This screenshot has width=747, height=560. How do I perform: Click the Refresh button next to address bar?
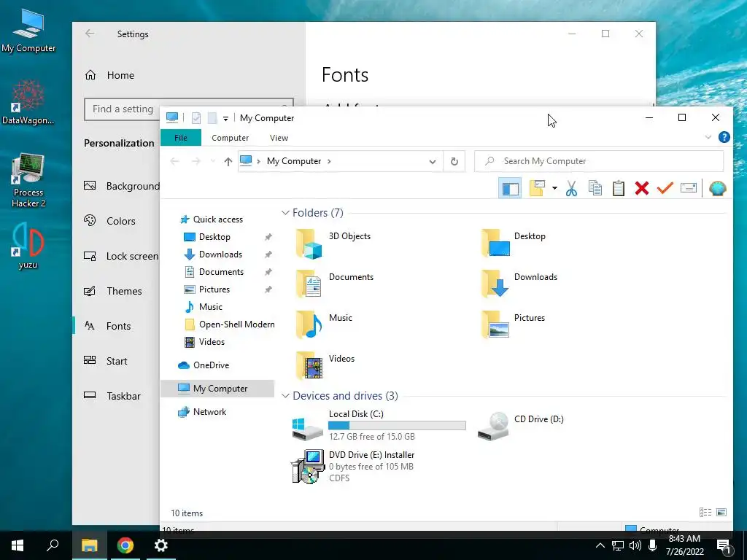click(454, 161)
